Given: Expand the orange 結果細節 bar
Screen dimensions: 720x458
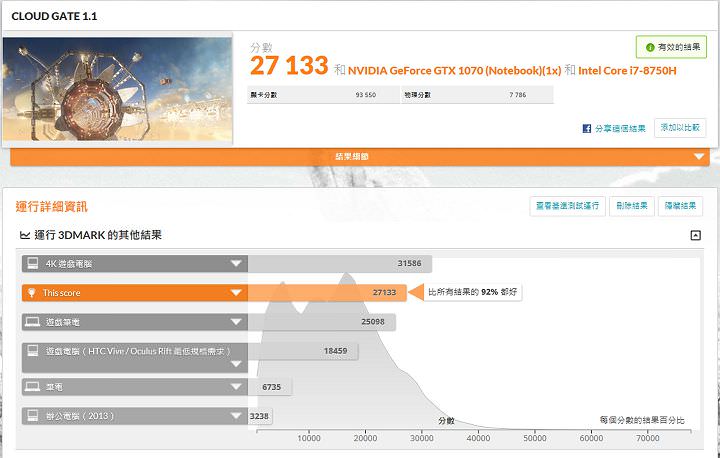Looking at the screenshot, I should (x=699, y=157).
